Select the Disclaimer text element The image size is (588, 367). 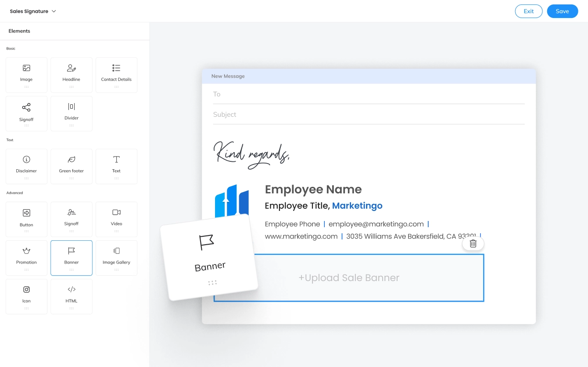pyautogui.click(x=26, y=166)
